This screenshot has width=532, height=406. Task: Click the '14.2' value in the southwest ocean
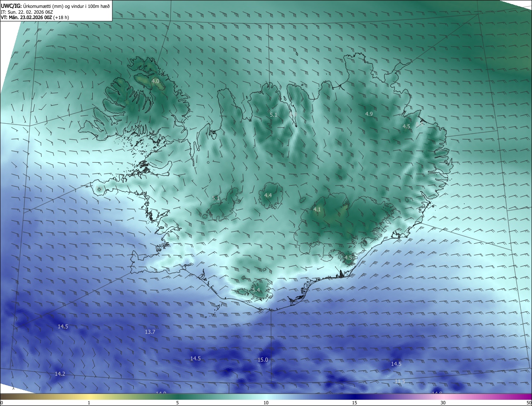click(60, 374)
